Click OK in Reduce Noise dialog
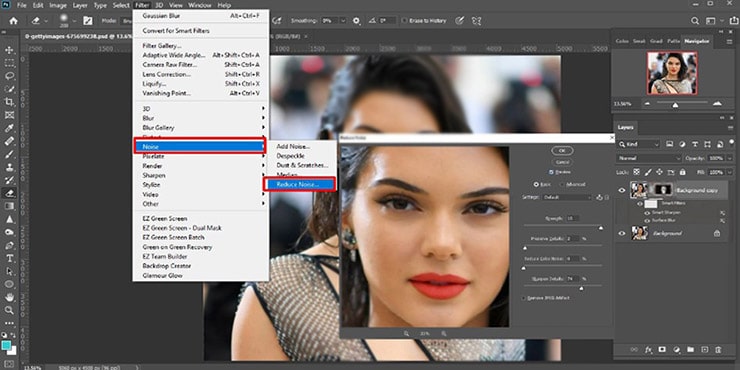The width and height of the screenshot is (740, 370). (x=562, y=151)
